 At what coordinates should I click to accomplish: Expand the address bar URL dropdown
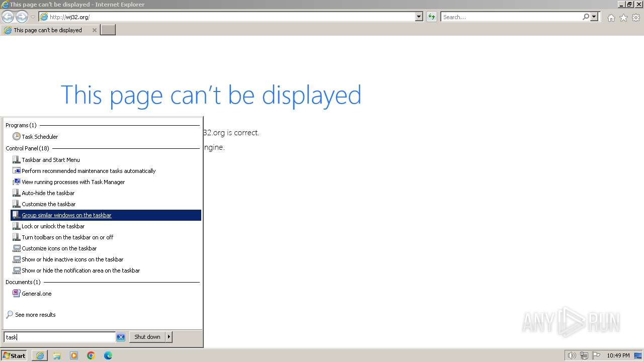[x=419, y=17]
